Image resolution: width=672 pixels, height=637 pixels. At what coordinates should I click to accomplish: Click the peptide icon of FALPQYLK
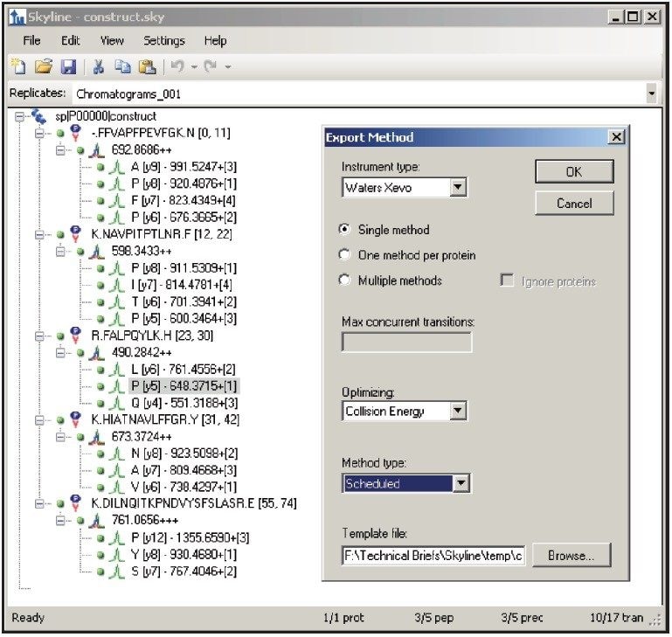click(x=76, y=336)
